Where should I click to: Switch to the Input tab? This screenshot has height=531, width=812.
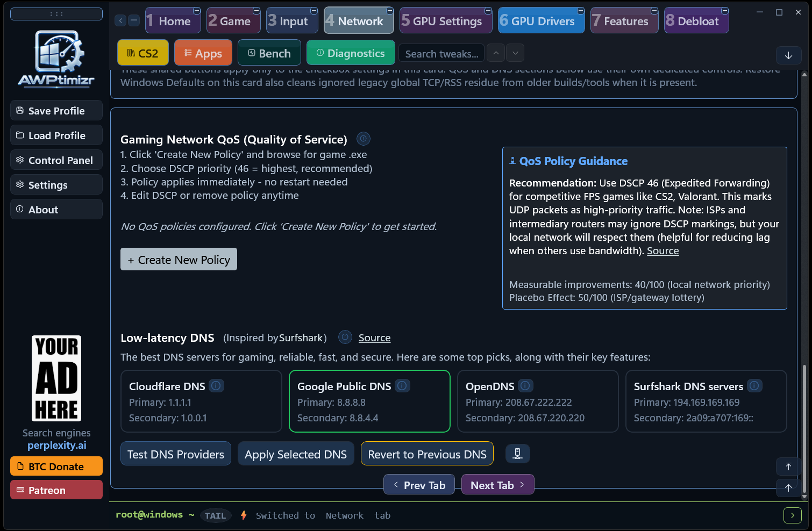tap(293, 21)
